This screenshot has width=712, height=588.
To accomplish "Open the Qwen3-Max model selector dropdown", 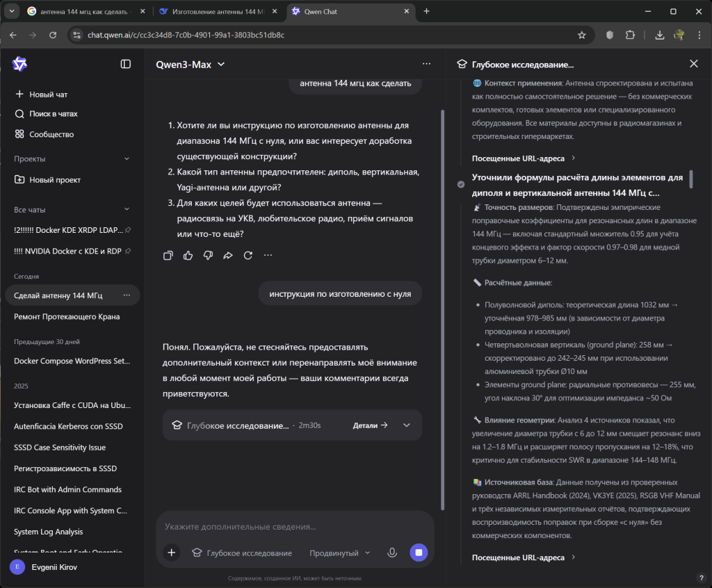I will [191, 64].
